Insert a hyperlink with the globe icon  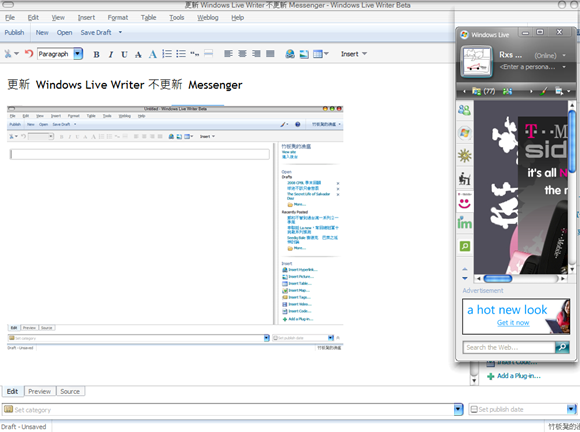[290, 54]
